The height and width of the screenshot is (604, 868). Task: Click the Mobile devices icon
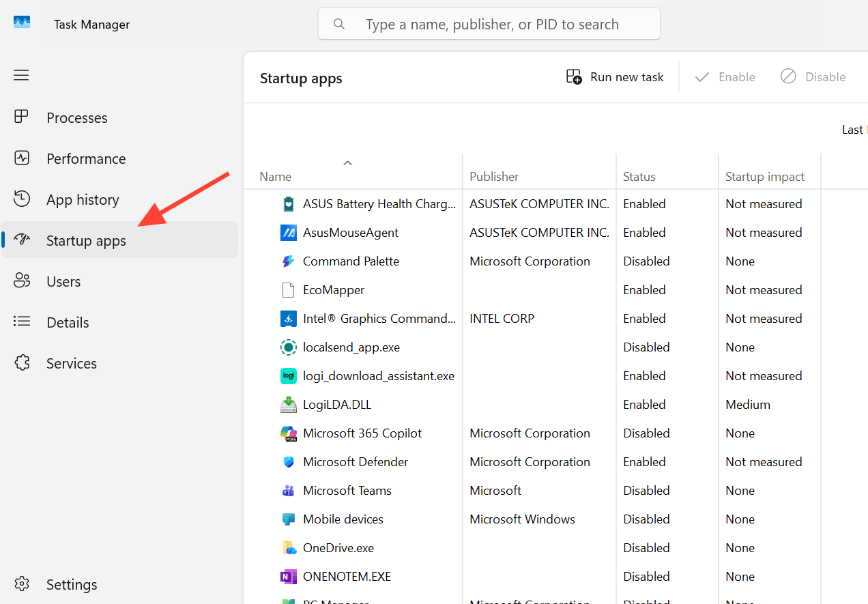tap(289, 519)
